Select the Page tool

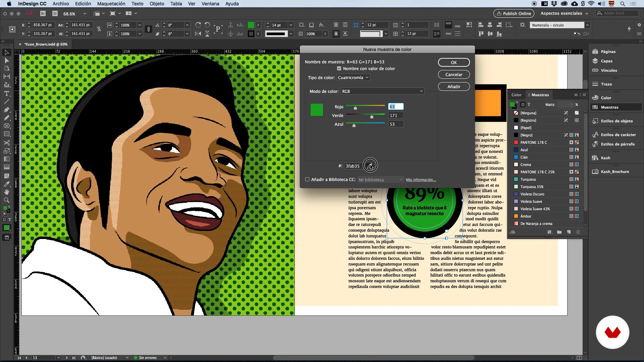click(x=6, y=69)
